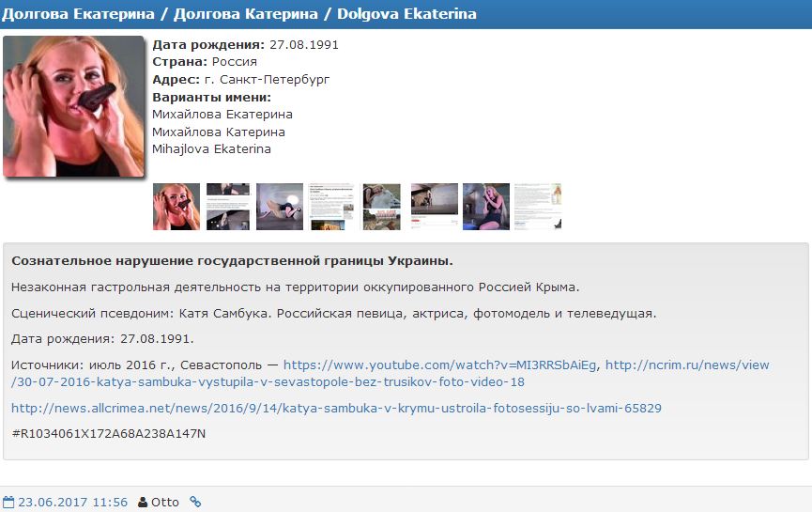
Task: Open the news.allcrimea.net article link
Action: 336,408
